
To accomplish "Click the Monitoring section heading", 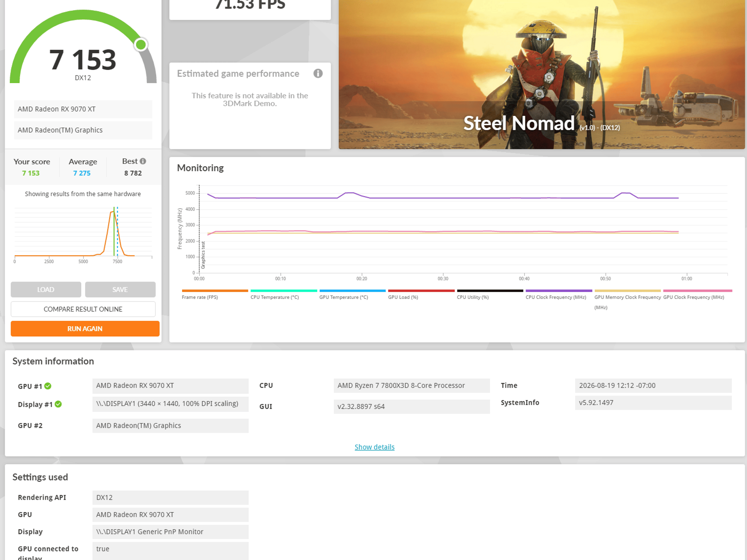I will tap(200, 168).
